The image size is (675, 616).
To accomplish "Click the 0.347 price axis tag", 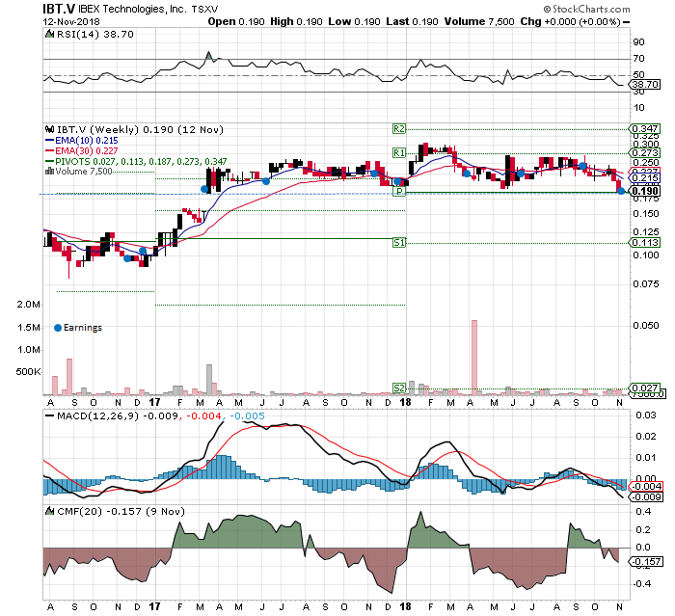I will [x=645, y=129].
